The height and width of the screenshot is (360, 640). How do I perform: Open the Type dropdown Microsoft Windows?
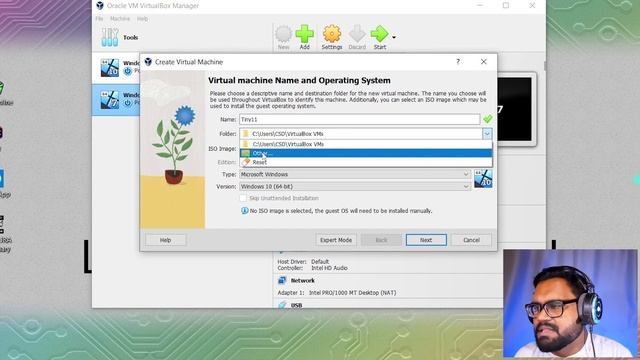click(355, 174)
